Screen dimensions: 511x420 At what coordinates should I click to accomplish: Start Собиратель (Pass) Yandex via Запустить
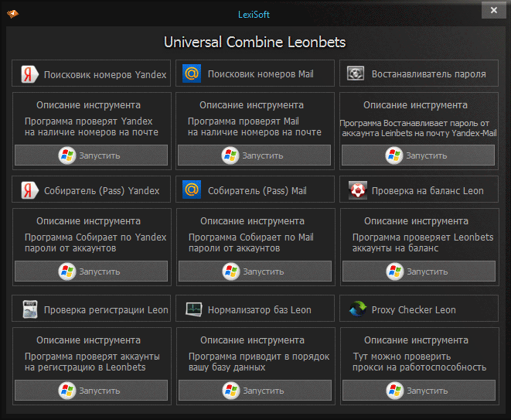(x=91, y=271)
